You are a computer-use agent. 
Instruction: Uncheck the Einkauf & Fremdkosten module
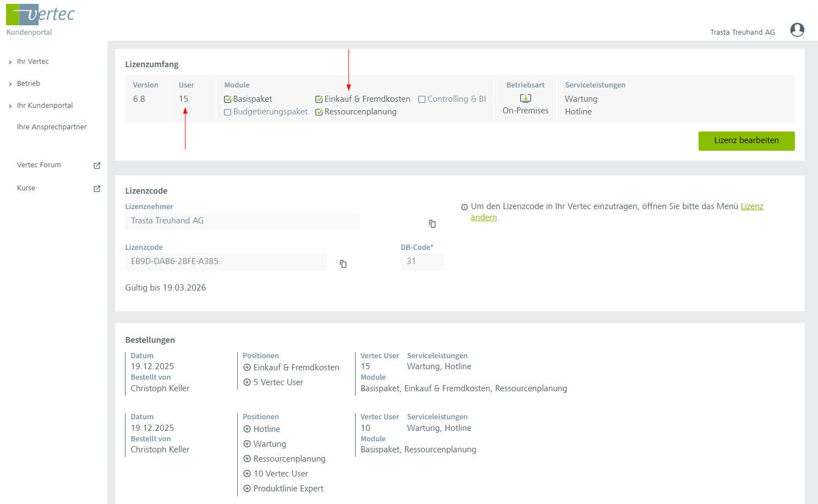point(319,100)
